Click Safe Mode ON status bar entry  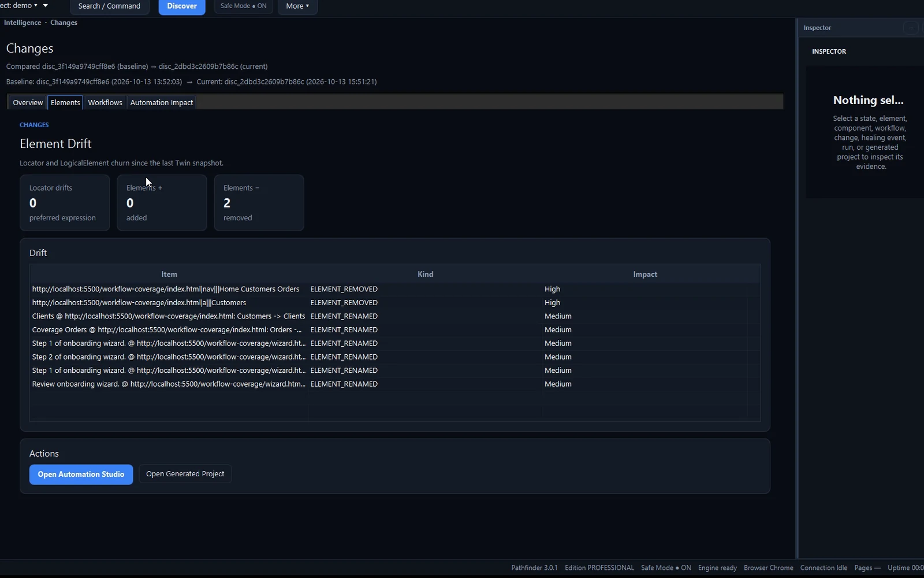[x=666, y=568]
